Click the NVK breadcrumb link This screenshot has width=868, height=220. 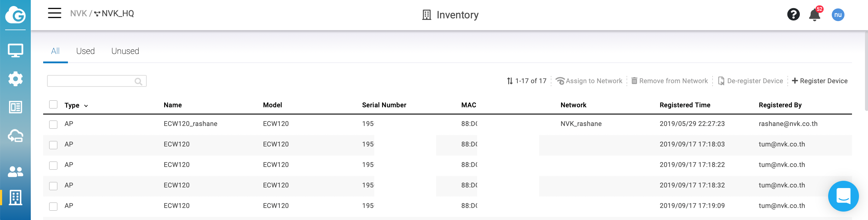[x=78, y=14]
